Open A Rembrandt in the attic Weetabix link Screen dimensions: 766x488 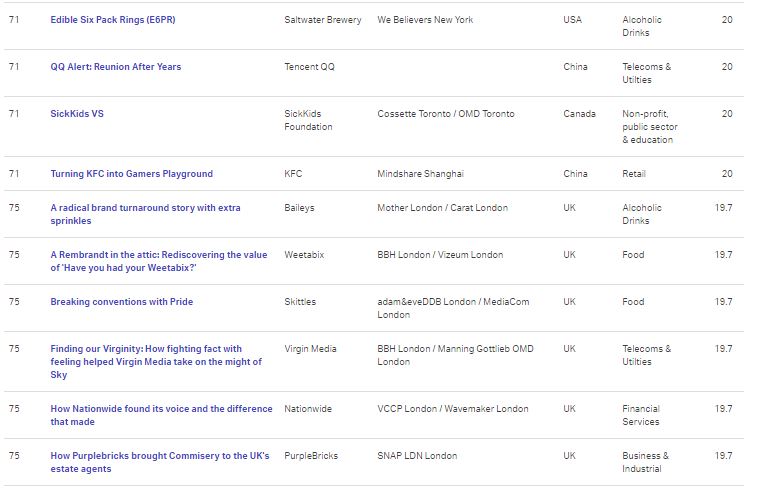pos(159,261)
